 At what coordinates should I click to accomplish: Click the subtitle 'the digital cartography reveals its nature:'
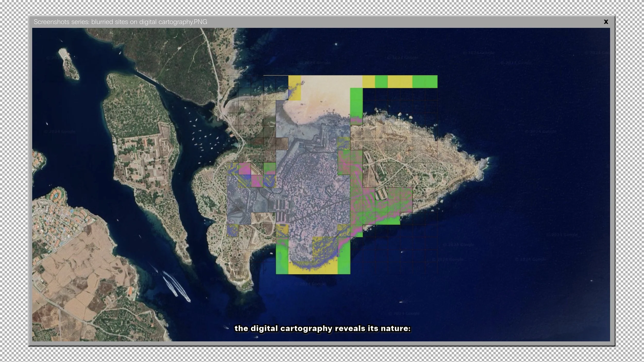(322, 329)
